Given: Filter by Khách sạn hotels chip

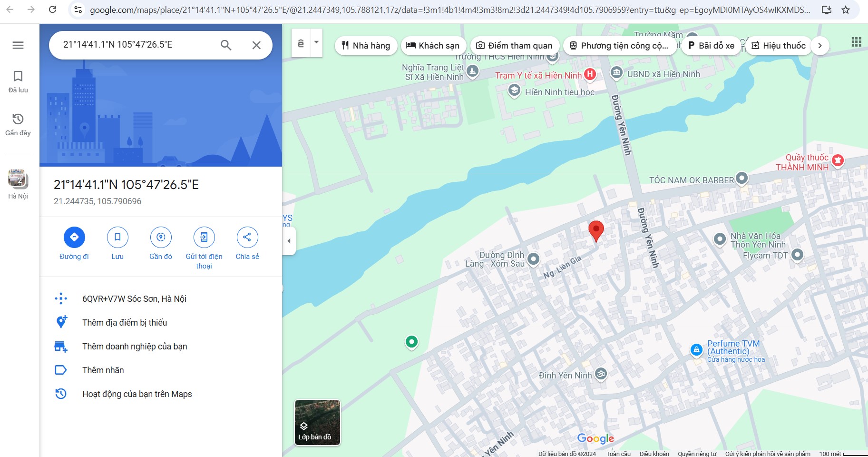Looking at the screenshot, I should pos(433,46).
